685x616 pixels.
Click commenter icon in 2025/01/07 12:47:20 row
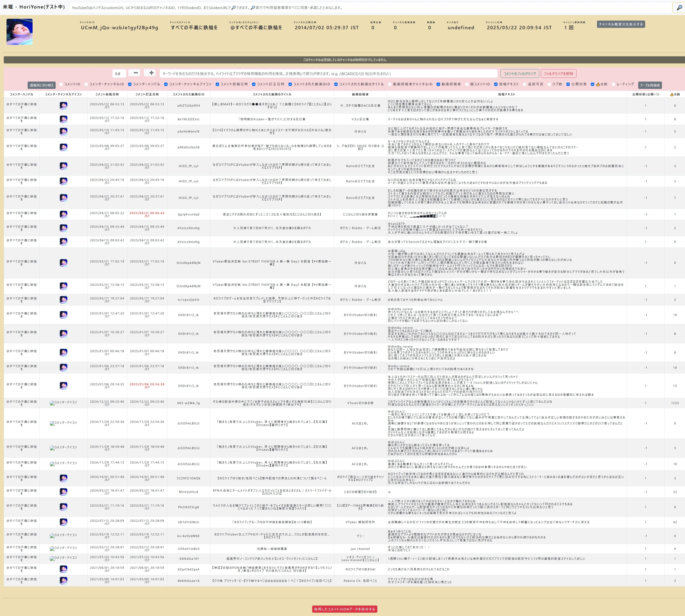[x=63, y=315]
